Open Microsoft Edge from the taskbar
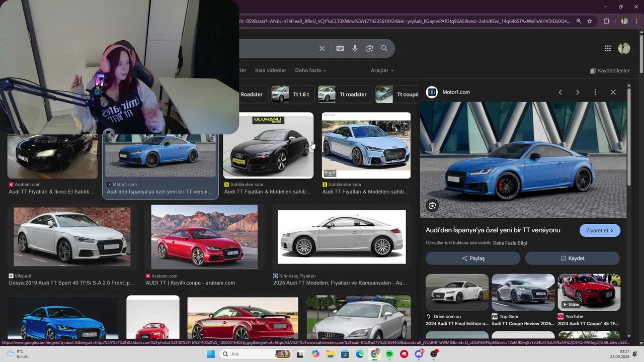This screenshot has width=644, height=362. (x=360, y=354)
